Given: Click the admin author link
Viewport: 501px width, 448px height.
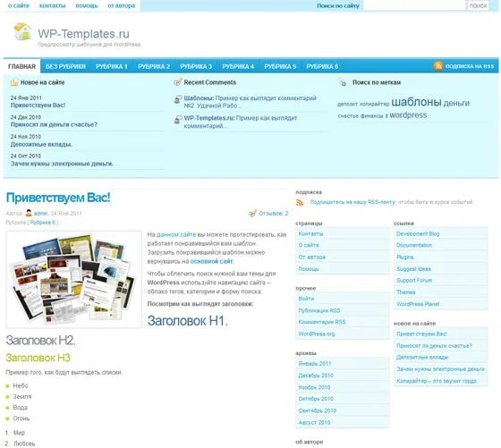Looking at the screenshot, I should click(41, 214).
